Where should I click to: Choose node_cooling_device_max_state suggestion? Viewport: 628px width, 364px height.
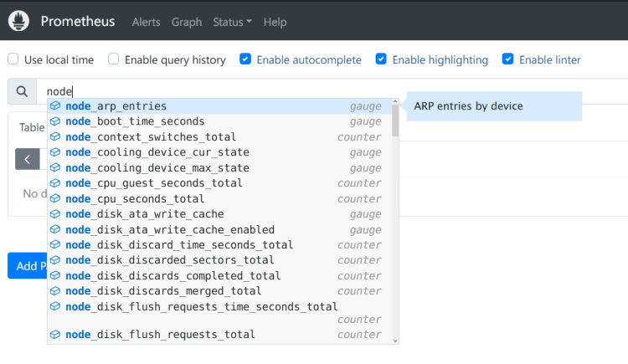point(157,168)
